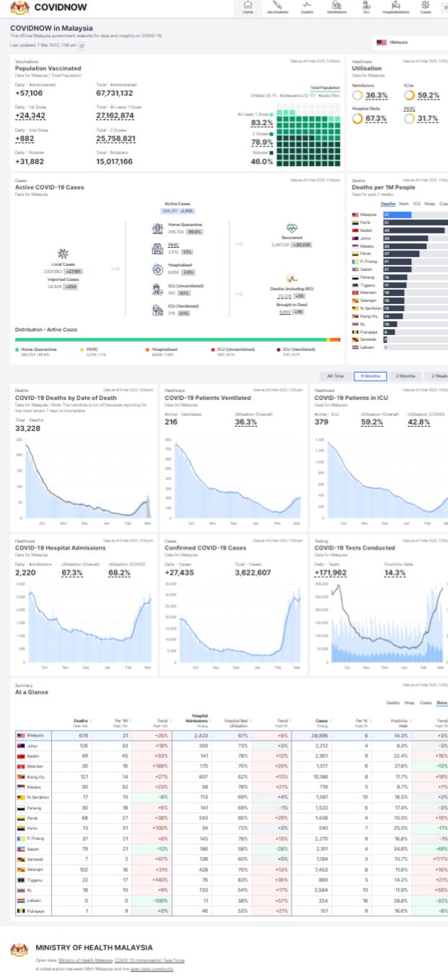Select Cases filter above At a Glance table
The height and width of the screenshot is (980, 448).
coord(426,702)
